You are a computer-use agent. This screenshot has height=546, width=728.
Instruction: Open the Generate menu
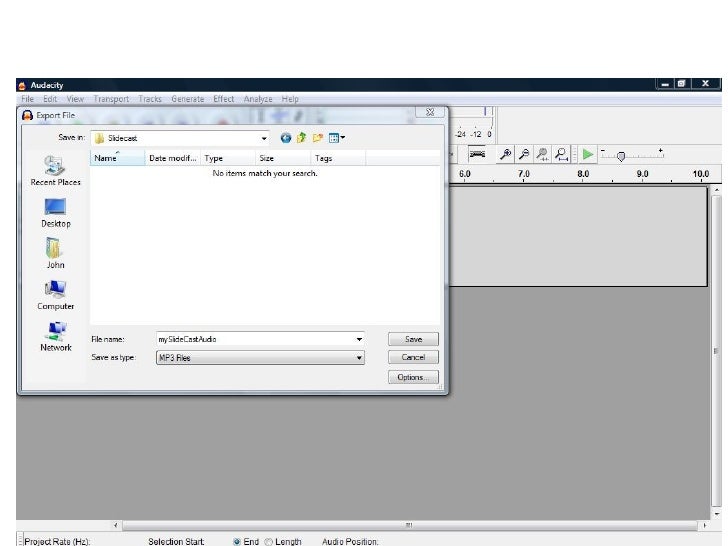188,99
